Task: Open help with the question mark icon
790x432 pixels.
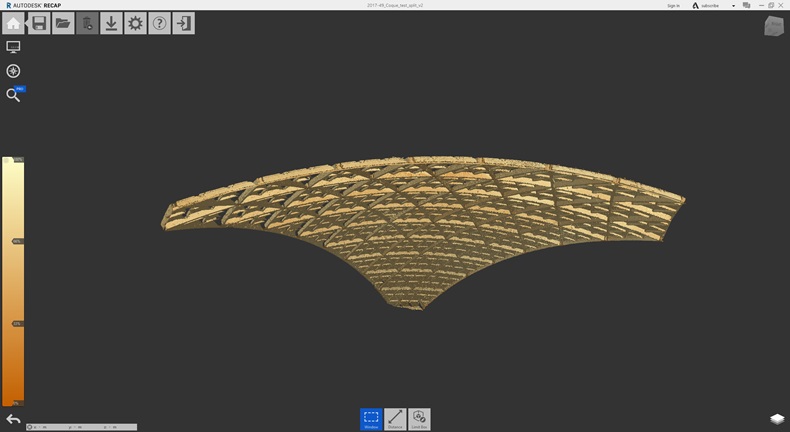Action: tap(159, 23)
